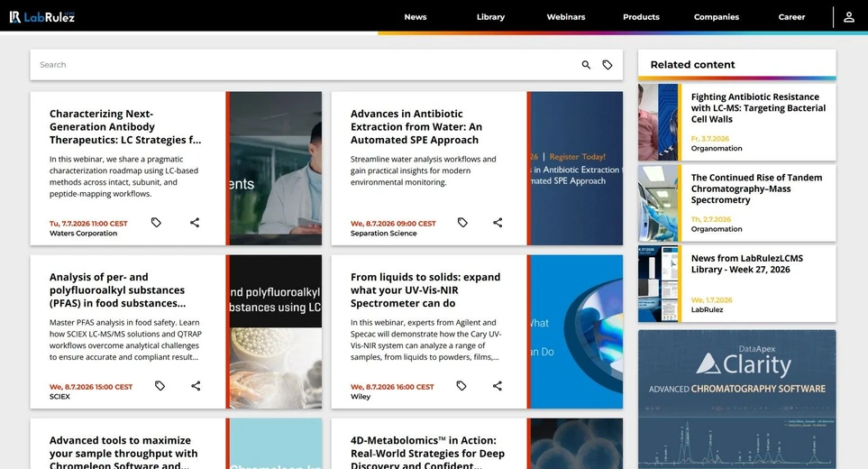The image size is (868, 469).
Task: Open the user account icon
Action: 849,17
